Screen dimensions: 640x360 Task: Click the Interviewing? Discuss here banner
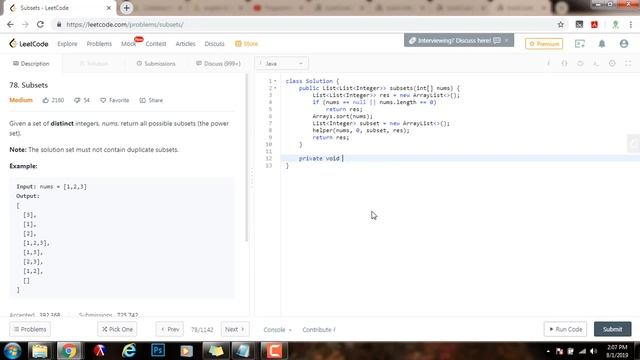(455, 40)
